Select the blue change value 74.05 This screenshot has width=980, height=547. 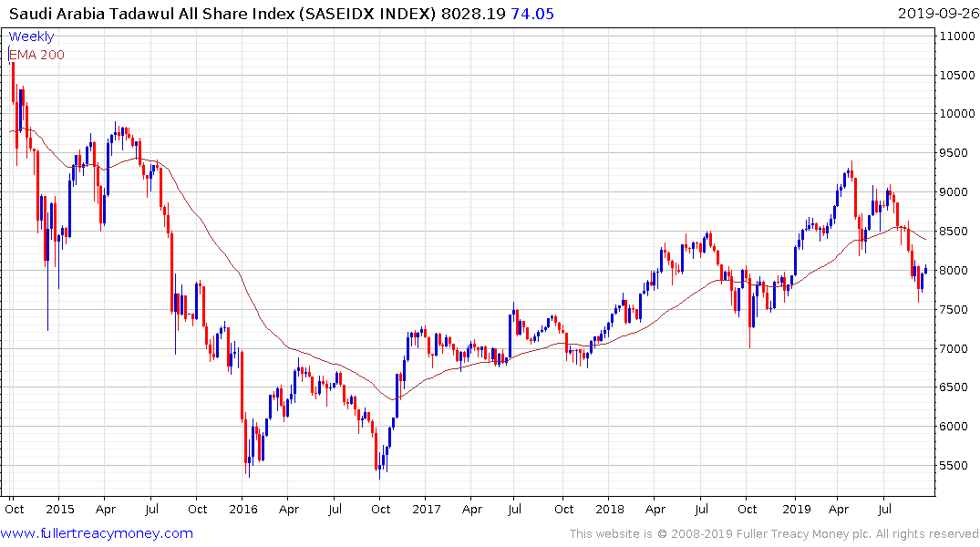(532, 14)
